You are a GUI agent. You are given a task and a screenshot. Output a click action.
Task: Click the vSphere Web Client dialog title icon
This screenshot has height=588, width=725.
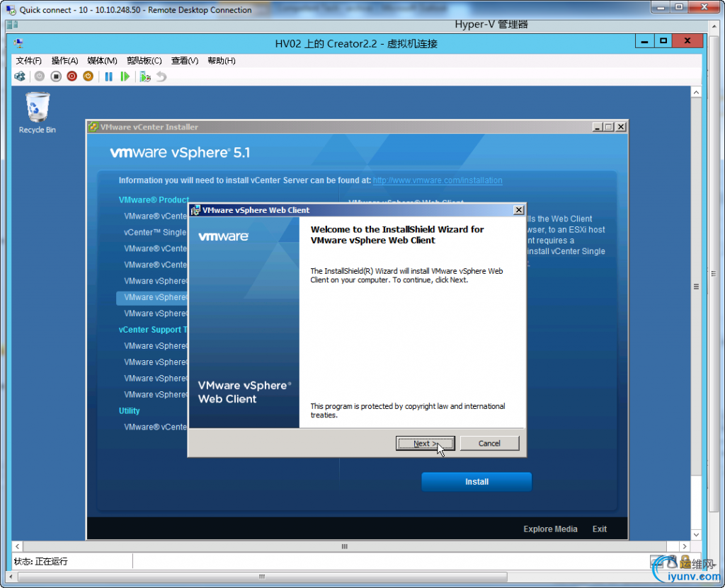pyautogui.click(x=195, y=210)
